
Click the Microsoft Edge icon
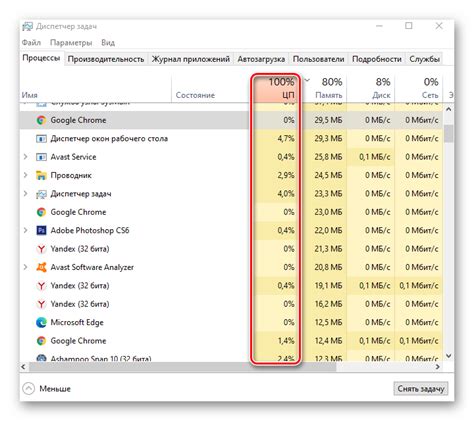coord(41,322)
